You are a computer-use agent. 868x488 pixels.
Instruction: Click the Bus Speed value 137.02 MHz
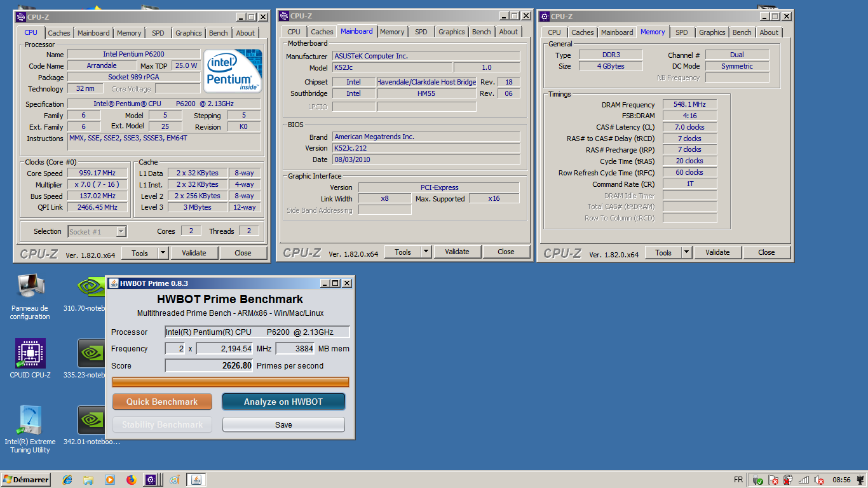pyautogui.click(x=97, y=196)
